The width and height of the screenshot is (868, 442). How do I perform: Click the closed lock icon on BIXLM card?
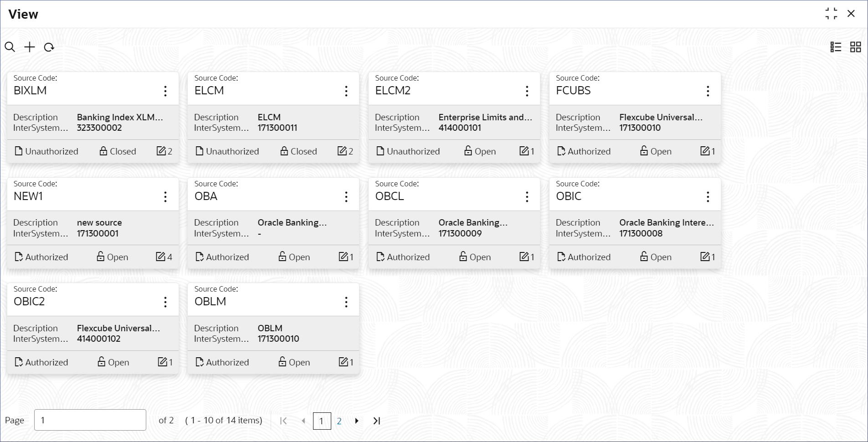[103, 151]
